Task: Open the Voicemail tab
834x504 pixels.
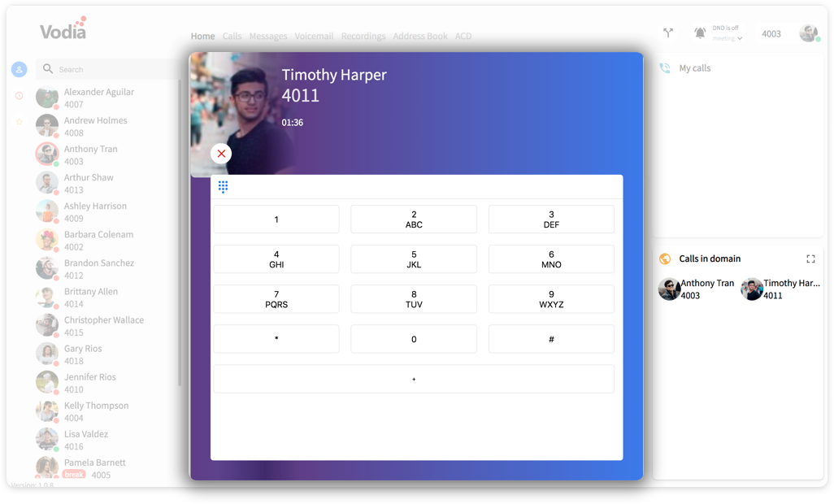Action: pos(314,36)
